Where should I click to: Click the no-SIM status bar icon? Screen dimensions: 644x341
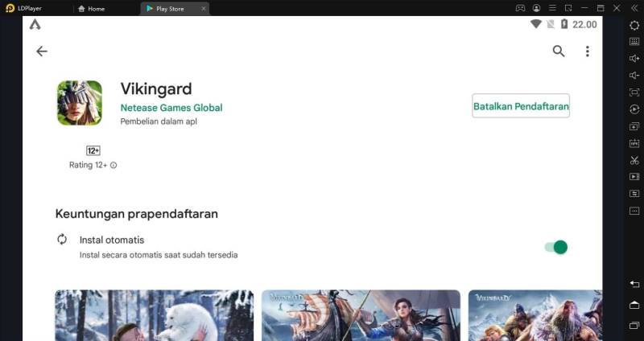tap(551, 24)
